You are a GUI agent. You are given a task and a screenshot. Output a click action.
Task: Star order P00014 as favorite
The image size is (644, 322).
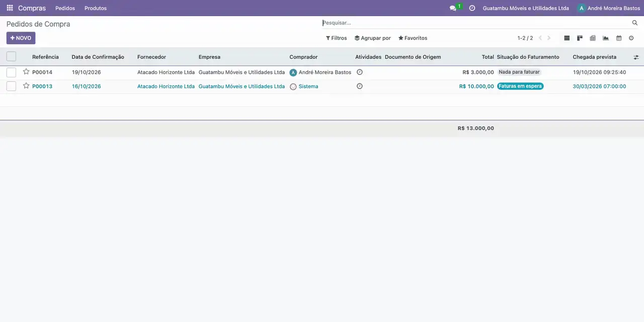pyautogui.click(x=26, y=71)
